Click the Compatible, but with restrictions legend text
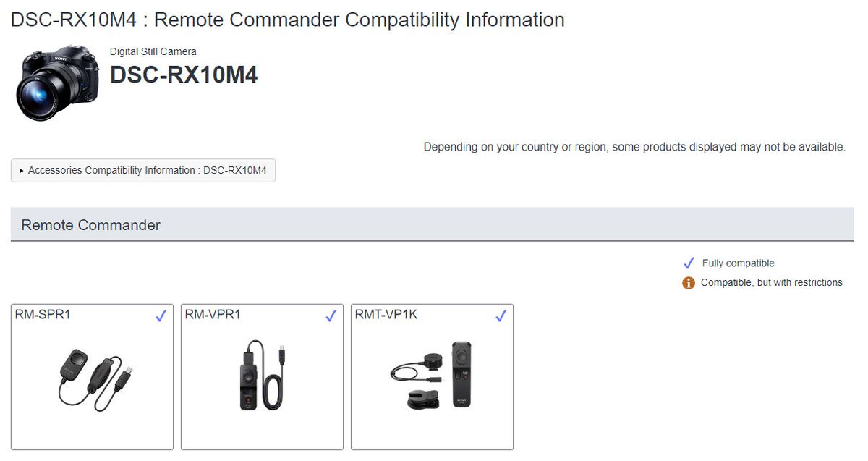Screen dimensions: 868x461 [771, 282]
